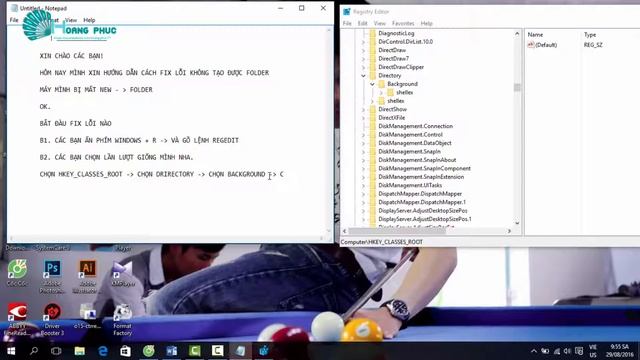Open ABBYY FineReader desktop shortcut
Viewport: 640px width, 360px height.
[17, 319]
